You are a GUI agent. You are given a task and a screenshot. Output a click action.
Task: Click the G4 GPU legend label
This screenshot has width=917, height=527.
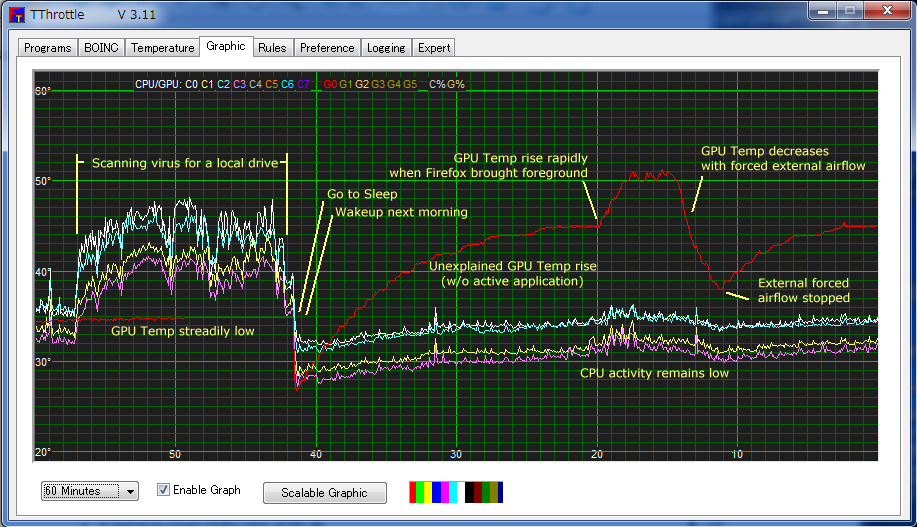click(394, 84)
